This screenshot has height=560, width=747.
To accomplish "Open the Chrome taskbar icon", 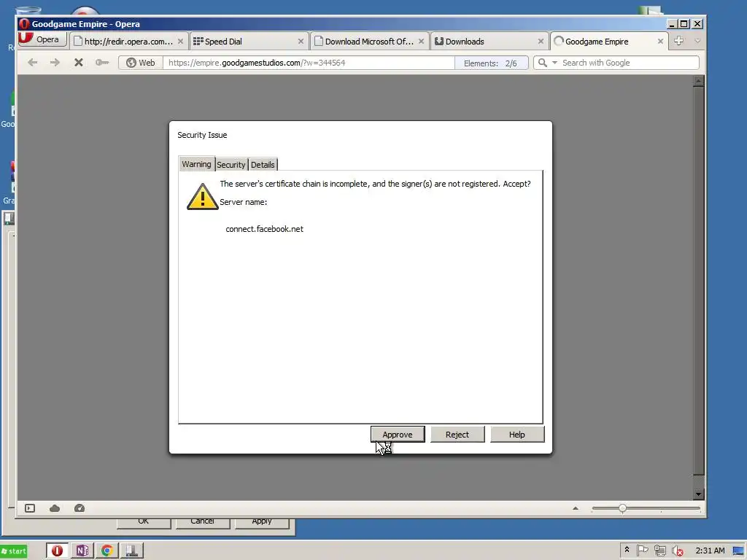I will [107, 551].
